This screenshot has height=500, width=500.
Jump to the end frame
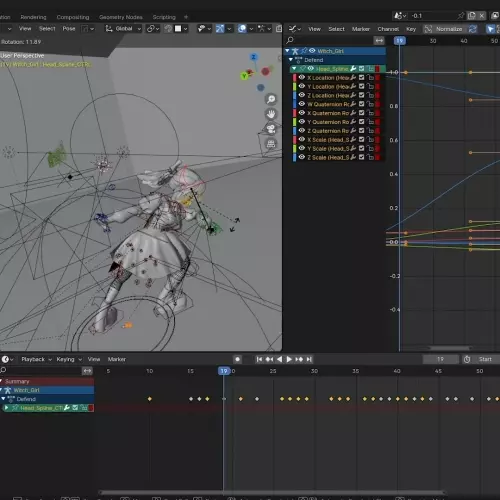pos(309,359)
